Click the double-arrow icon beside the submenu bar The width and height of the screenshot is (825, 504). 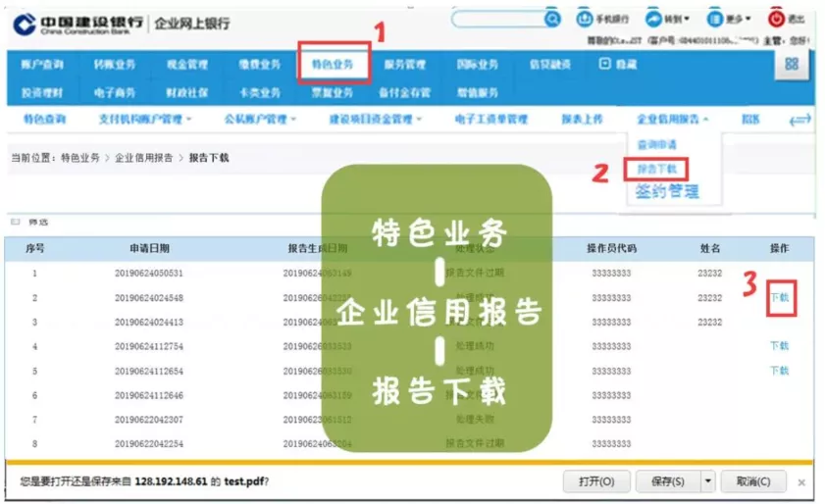(x=799, y=120)
